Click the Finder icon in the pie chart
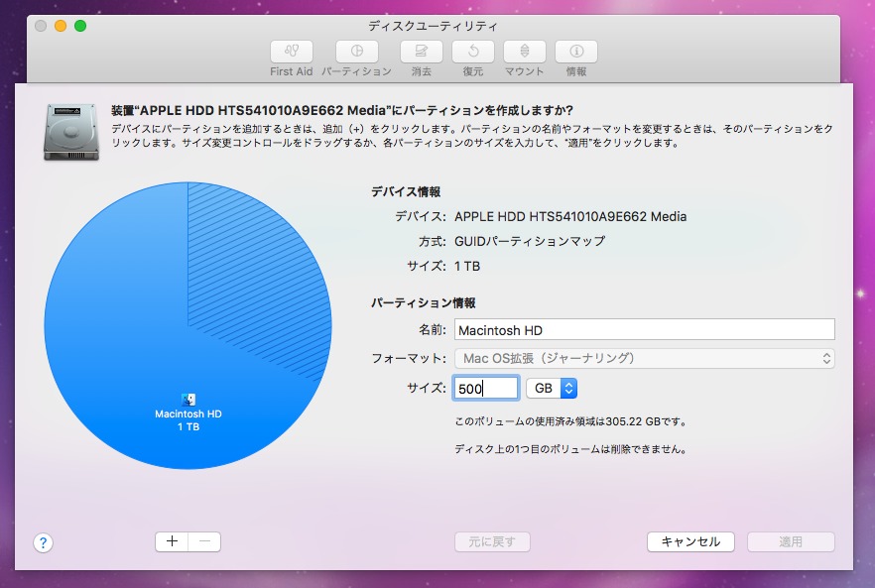The width and height of the screenshot is (875, 588). pos(188,399)
